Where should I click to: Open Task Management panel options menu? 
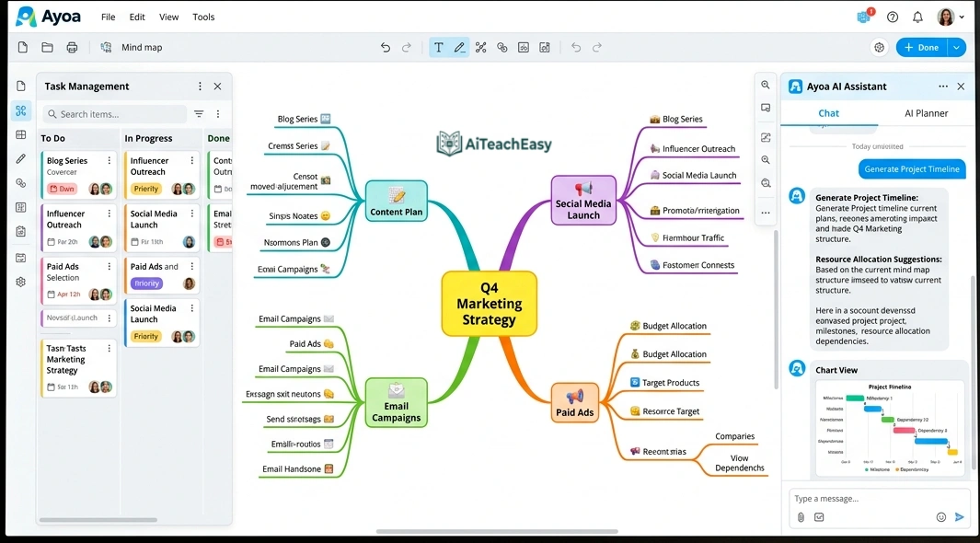pos(200,87)
